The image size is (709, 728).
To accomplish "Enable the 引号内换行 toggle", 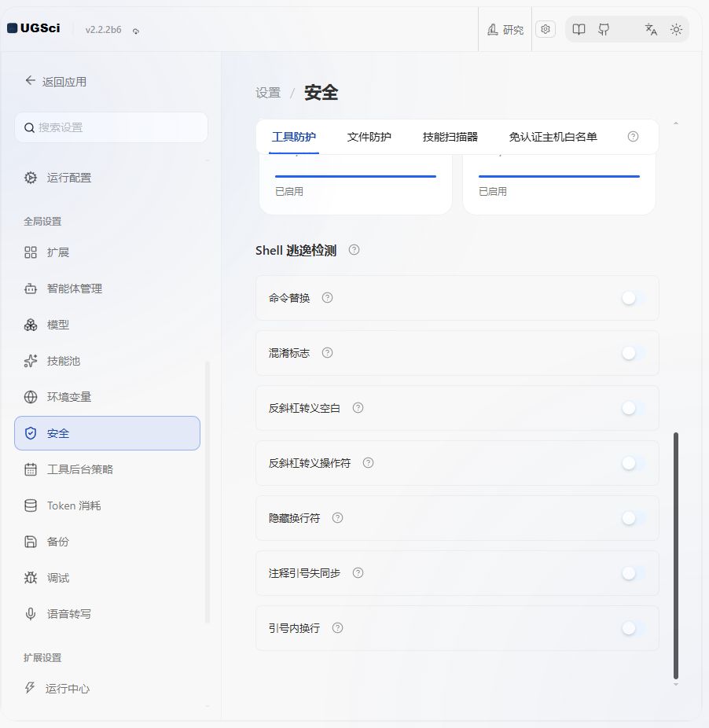I will click(x=634, y=628).
